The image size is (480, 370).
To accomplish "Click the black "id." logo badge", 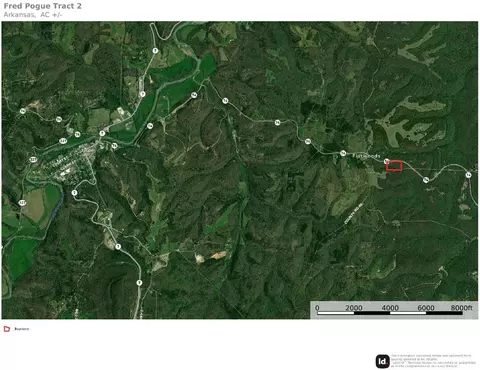I will [x=383, y=361].
